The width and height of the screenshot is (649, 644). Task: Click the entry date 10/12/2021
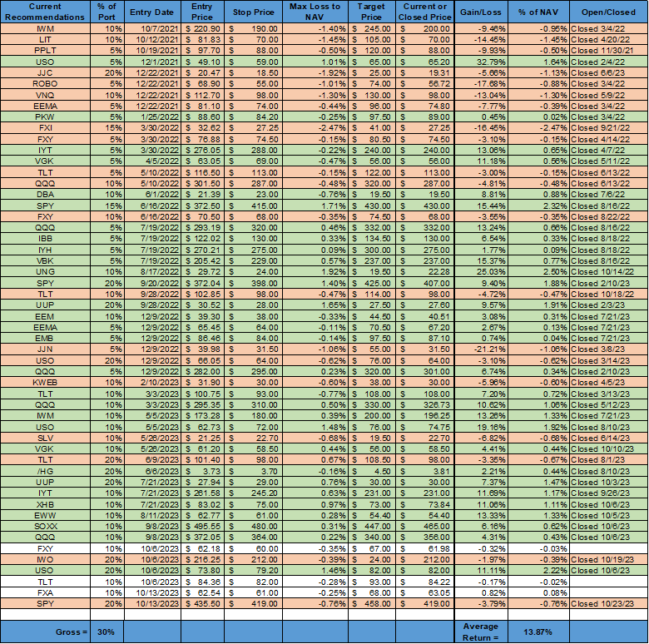152,40
